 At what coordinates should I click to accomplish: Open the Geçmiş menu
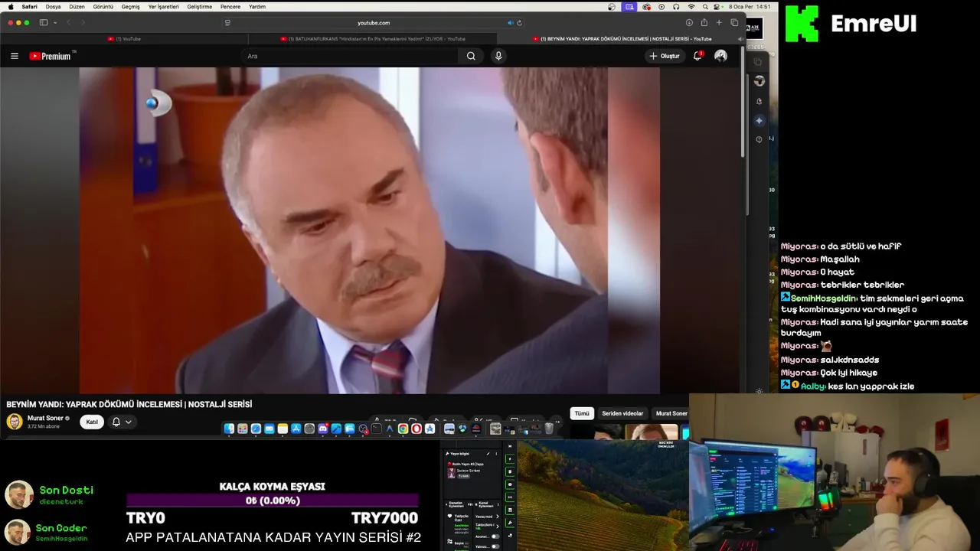click(x=130, y=7)
